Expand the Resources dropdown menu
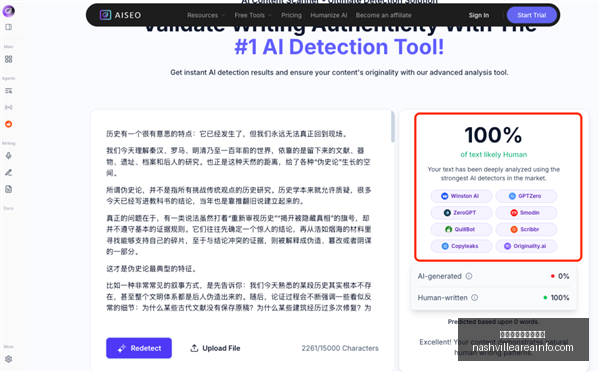Viewport: 600px width, 372px height. click(x=206, y=15)
